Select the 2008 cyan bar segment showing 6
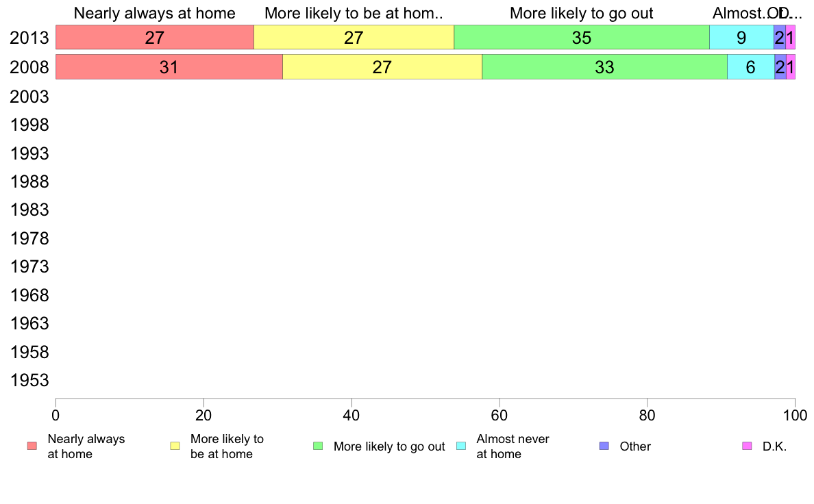The image size is (814, 504). 751,67
